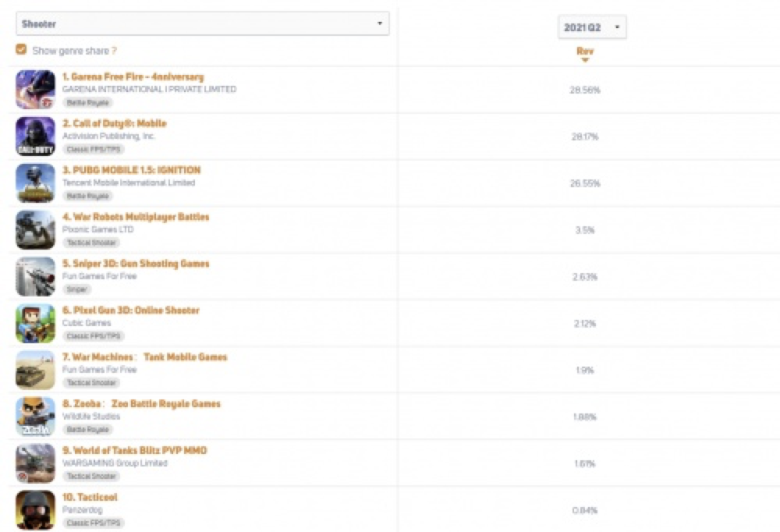Click the 2.12% revenue share value
This screenshot has height=532, width=780.
click(585, 324)
